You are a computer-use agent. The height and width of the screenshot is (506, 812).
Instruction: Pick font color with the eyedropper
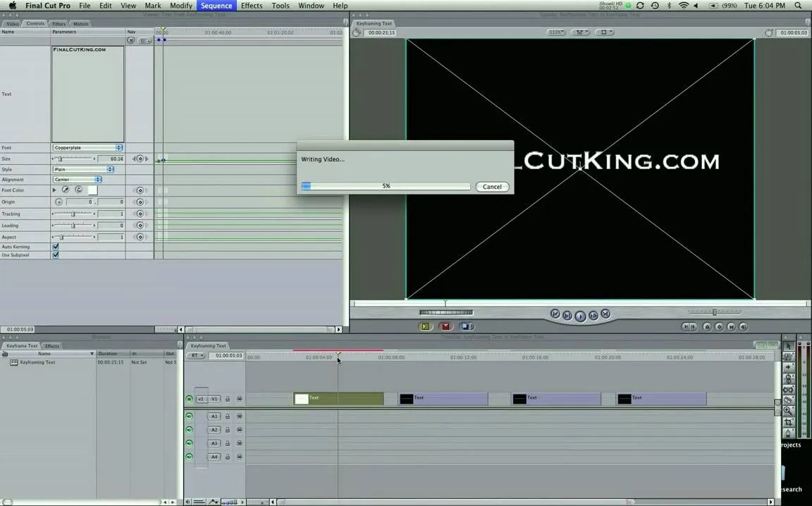[x=66, y=190]
